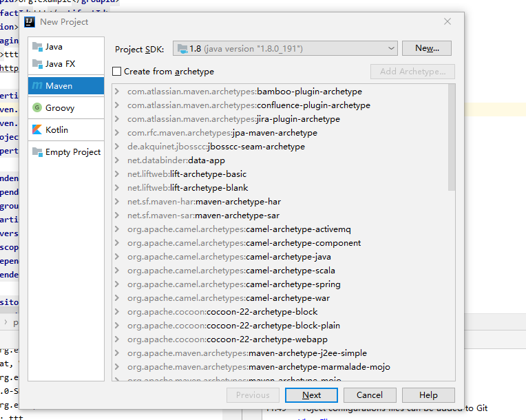Click the Empty Project folder icon

tap(37, 152)
